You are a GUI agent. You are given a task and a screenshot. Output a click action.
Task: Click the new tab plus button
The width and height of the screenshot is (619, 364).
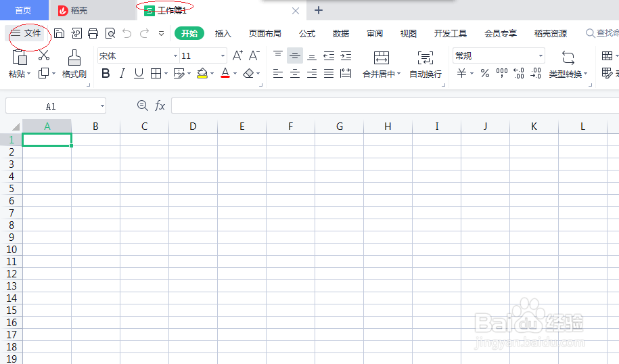point(319,10)
